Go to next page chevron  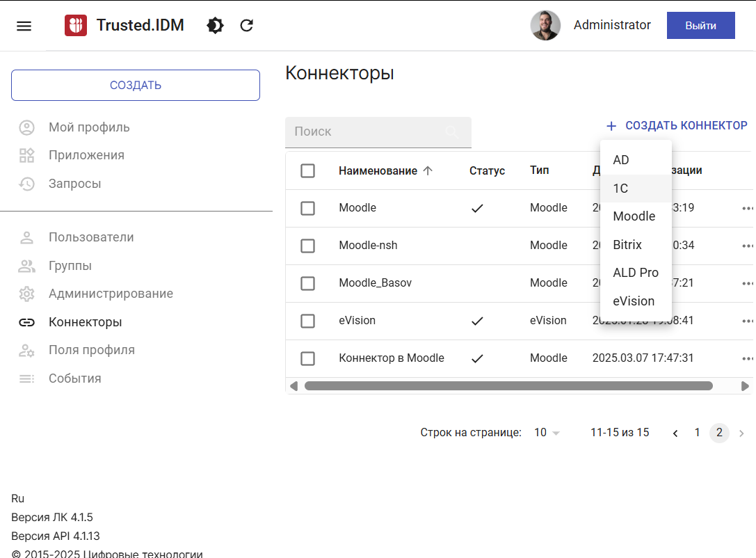coord(741,433)
